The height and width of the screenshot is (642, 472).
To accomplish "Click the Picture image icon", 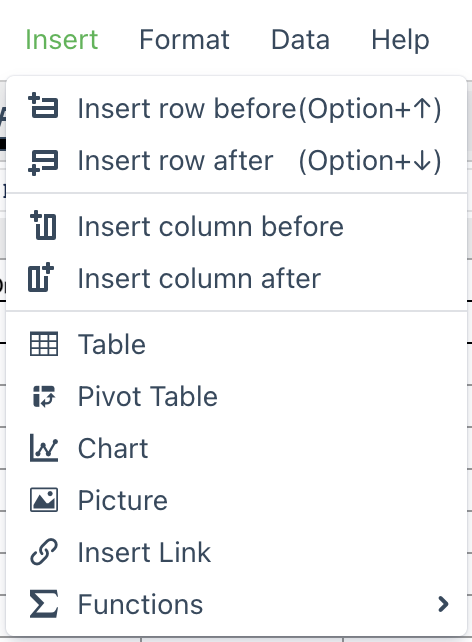I will click(44, 500).
